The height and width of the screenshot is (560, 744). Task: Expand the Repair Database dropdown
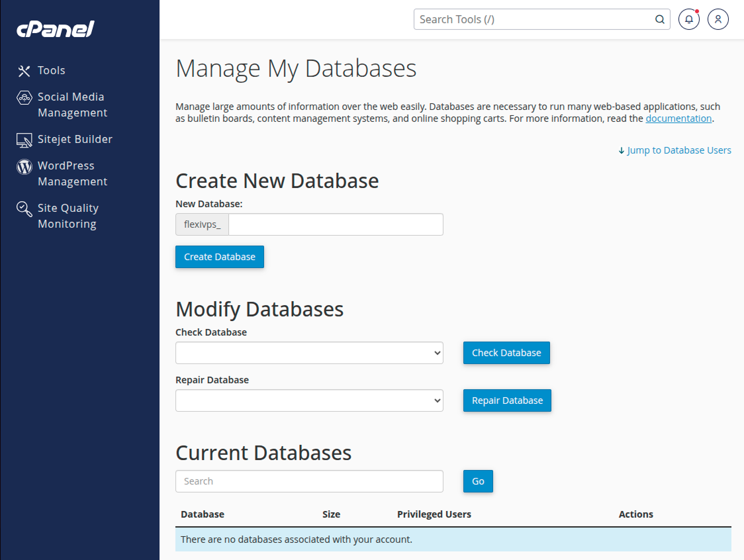[309, 400]
